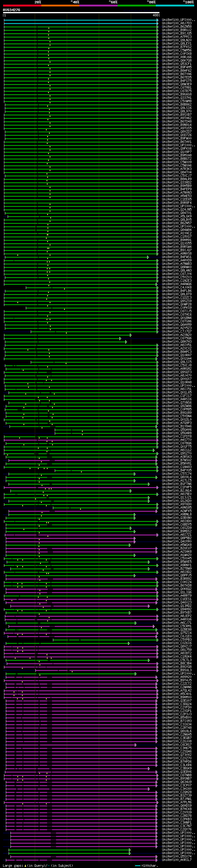Select the UniRef100_B8AF62 label
The width and height of the screenshot is (197, 868).
[x=177, y=71]
